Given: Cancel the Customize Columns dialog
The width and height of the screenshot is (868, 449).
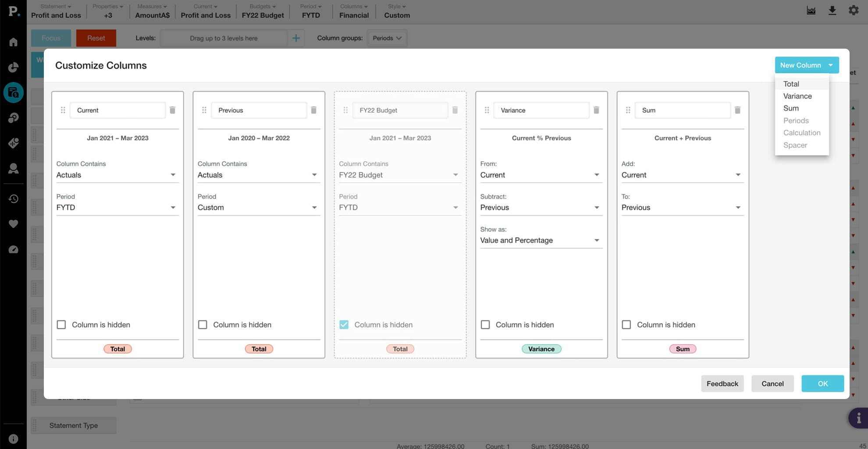Looking at the screenshot, I should point(772,384).
